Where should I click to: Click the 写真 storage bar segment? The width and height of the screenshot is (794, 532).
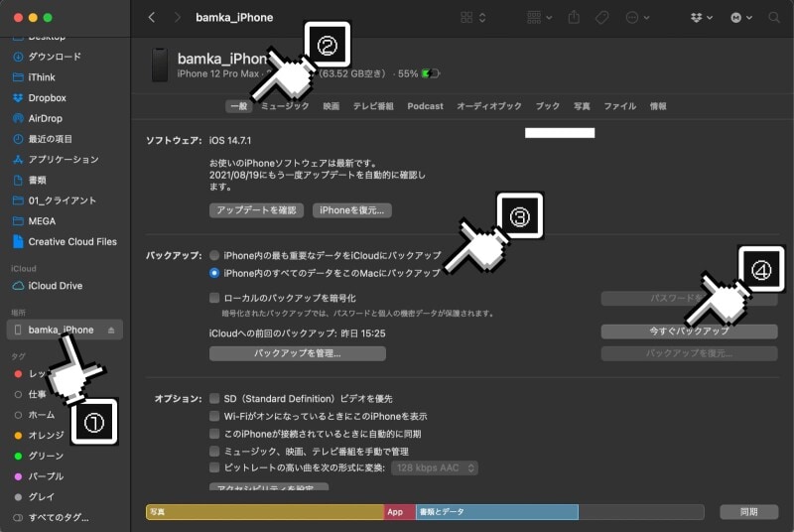[265, 512]
